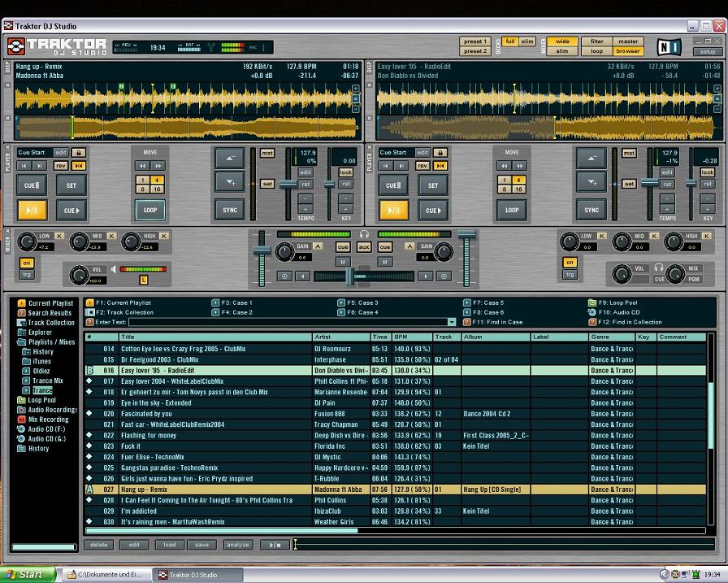Toggle the mst master button on deck A
Viewport: 728px width, 583px height.
(x=267, y=154)
